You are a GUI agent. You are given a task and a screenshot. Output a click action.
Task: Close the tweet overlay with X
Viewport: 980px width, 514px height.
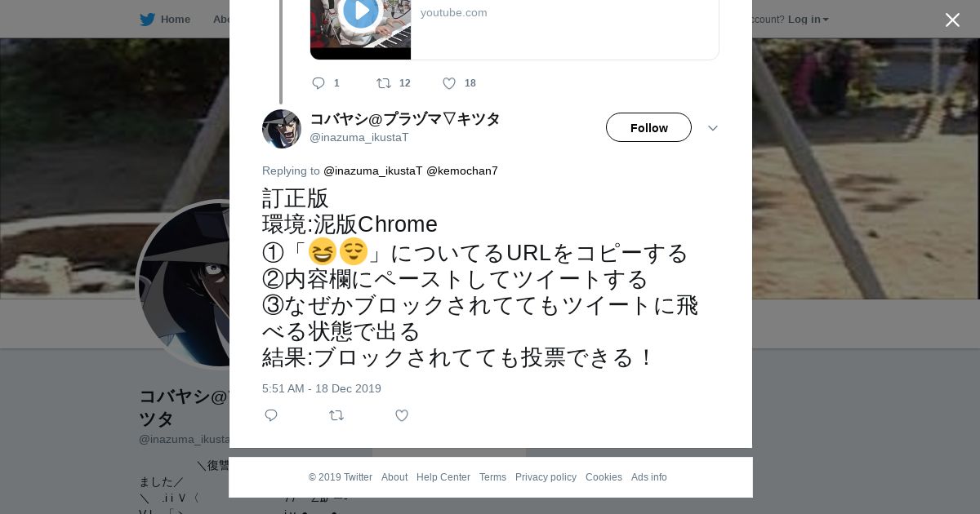point(952,20)
